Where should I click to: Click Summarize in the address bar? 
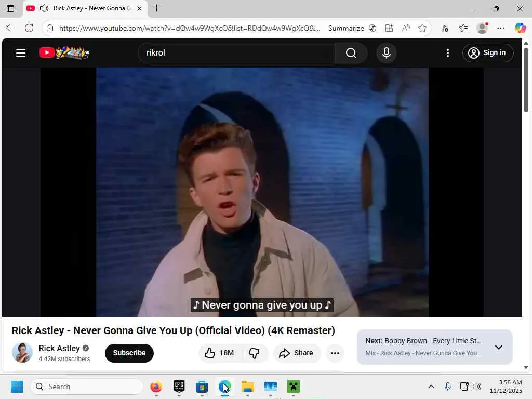coord(345,28)
